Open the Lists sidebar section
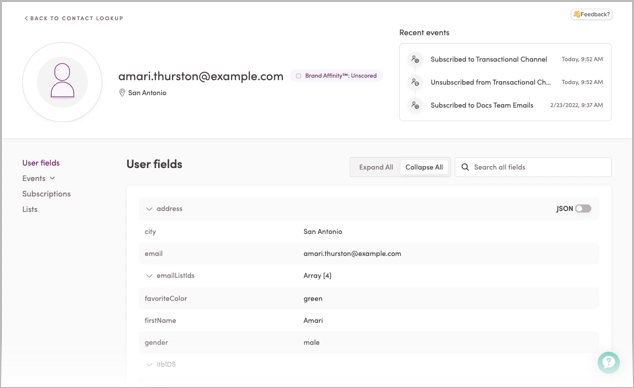This screenshot has width=634, height=388. pos(30,209)
